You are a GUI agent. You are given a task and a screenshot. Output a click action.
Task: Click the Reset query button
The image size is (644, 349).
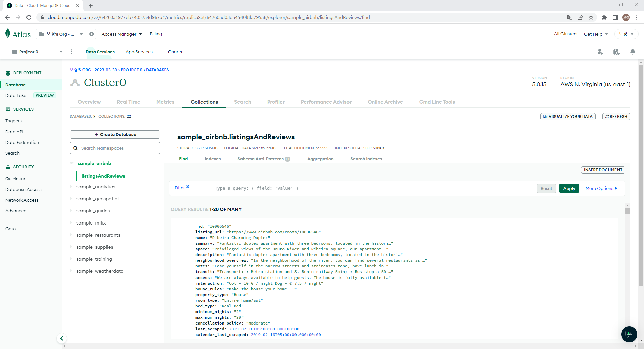pos(546,189)
